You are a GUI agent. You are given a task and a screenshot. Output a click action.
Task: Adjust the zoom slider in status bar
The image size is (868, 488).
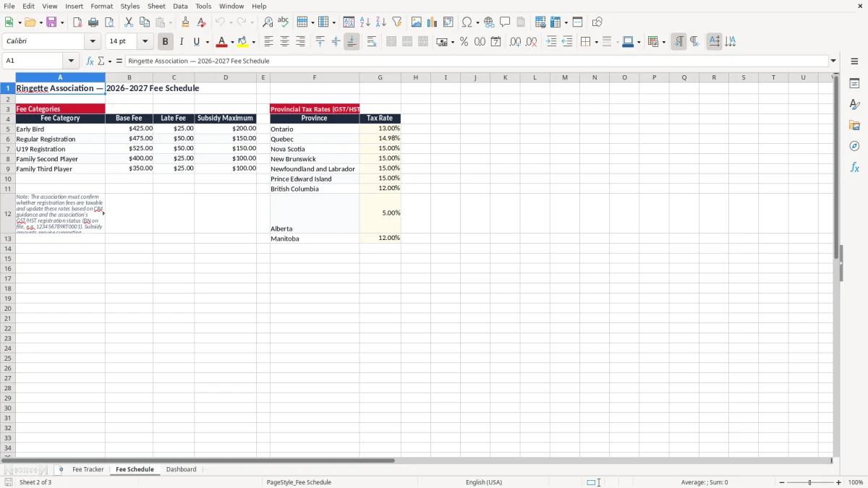point(810,482)
